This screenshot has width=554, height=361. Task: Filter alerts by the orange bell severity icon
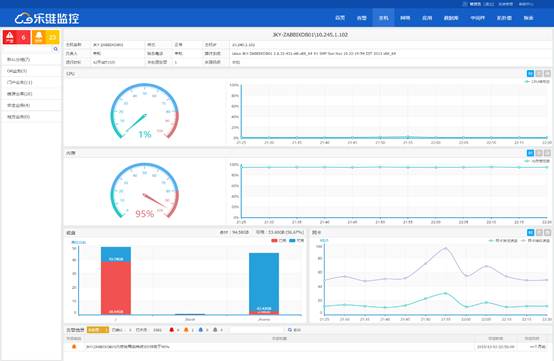tap(186, 330)
